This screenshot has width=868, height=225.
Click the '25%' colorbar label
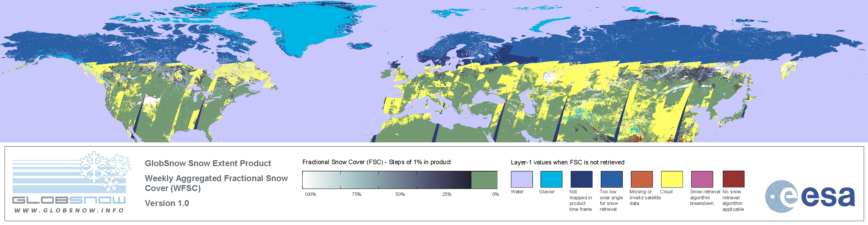(x=447, y=194)
